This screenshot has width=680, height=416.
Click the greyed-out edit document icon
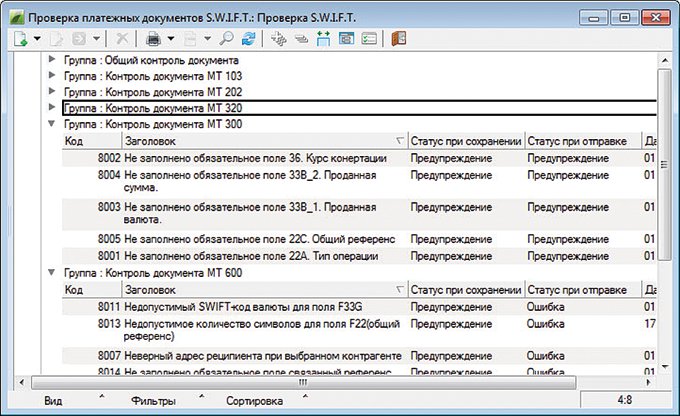(56, 39)
